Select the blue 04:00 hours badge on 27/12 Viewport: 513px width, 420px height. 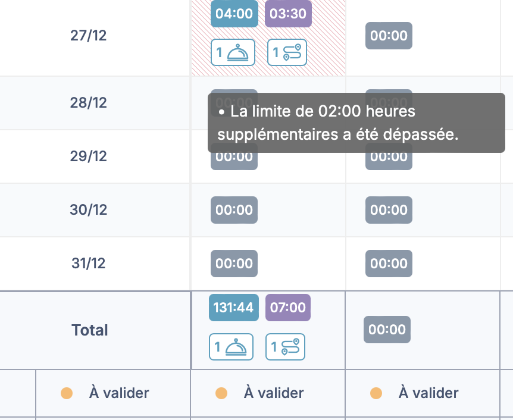coord(234,14)
